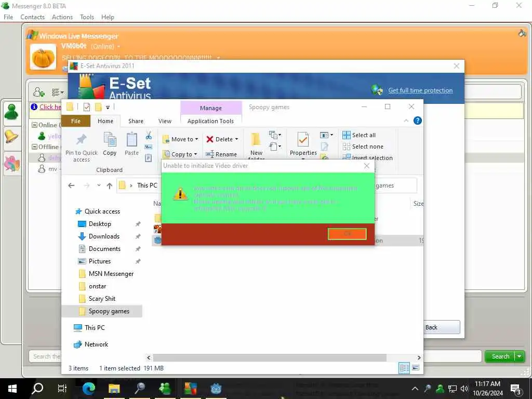Open Microsoft Edge from the taskbar
The height and width of the screenshot is (399, 532).
(x=88, y=388)
